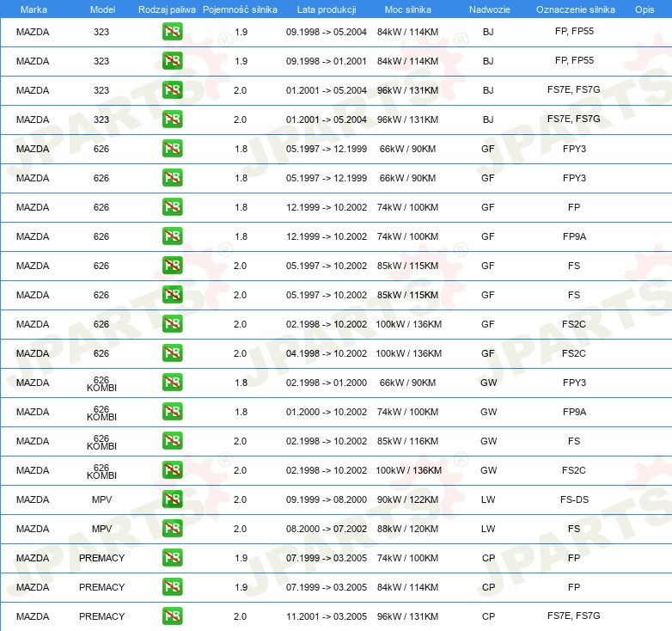Click the fuel icon in the 626 GF row with engine FP9A
Screen dimensions: 672x631
[172, 236]
